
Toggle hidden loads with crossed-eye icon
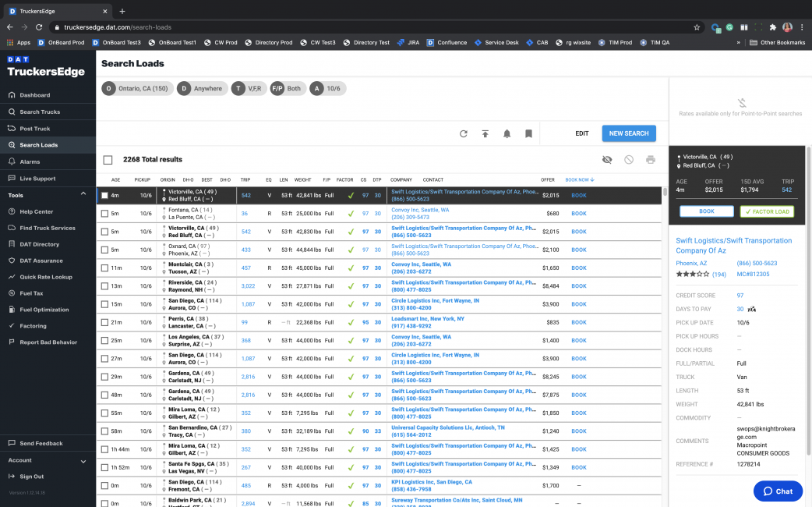(607, 160)
